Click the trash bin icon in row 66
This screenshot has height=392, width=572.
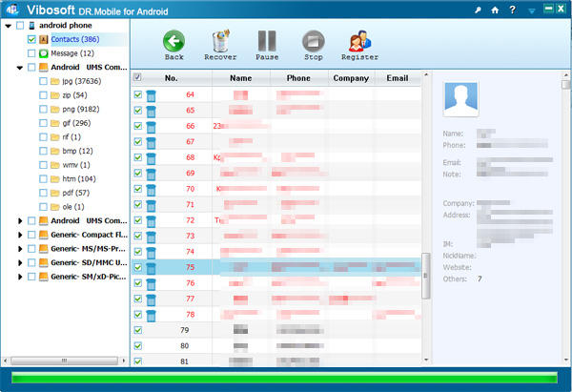151,127
